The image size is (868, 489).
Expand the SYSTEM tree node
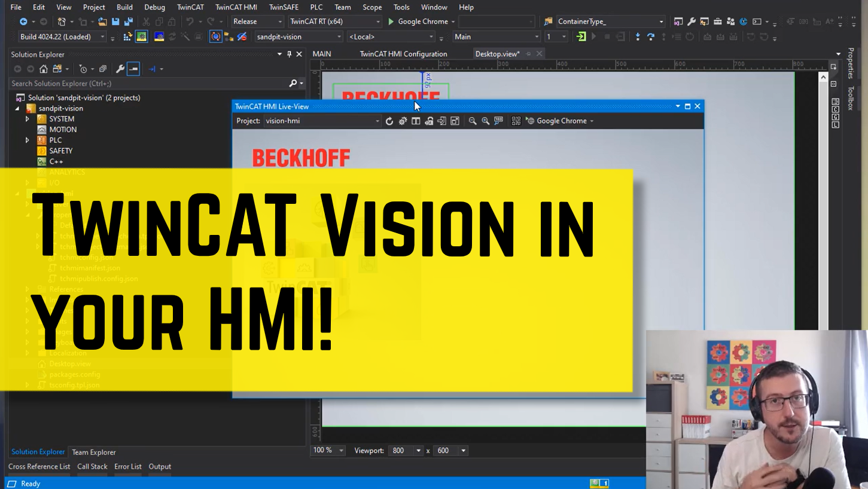click(28, 119)
